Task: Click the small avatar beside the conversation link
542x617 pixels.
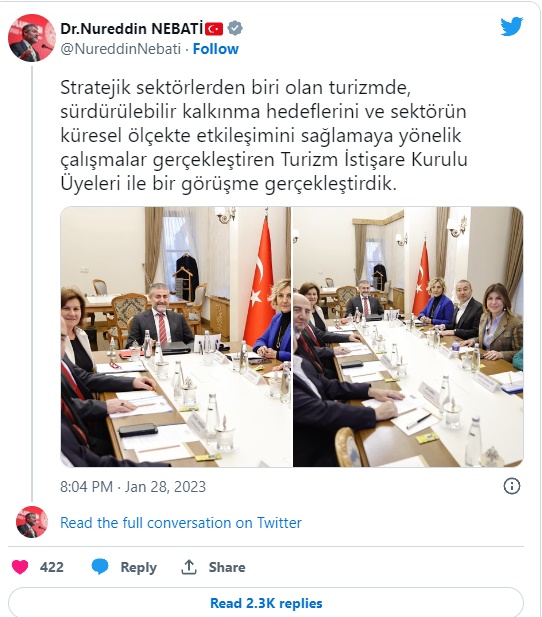Action: click(x=31, y=522)
